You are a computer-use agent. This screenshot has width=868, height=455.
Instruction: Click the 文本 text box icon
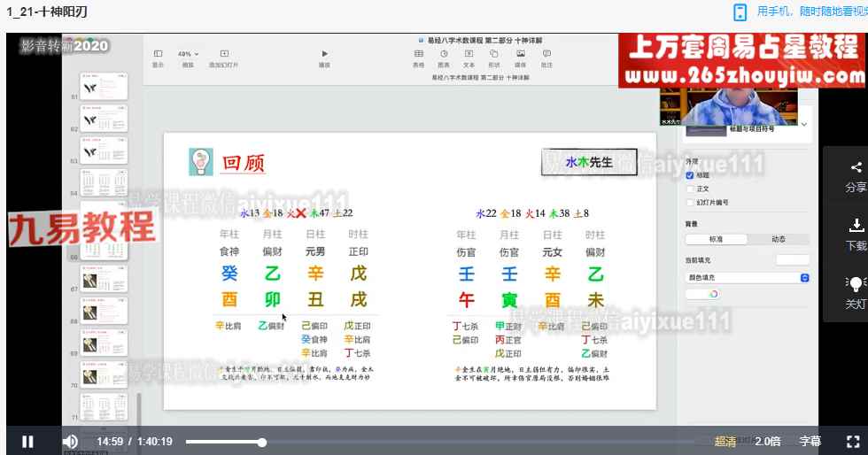(x=469, y=54)
